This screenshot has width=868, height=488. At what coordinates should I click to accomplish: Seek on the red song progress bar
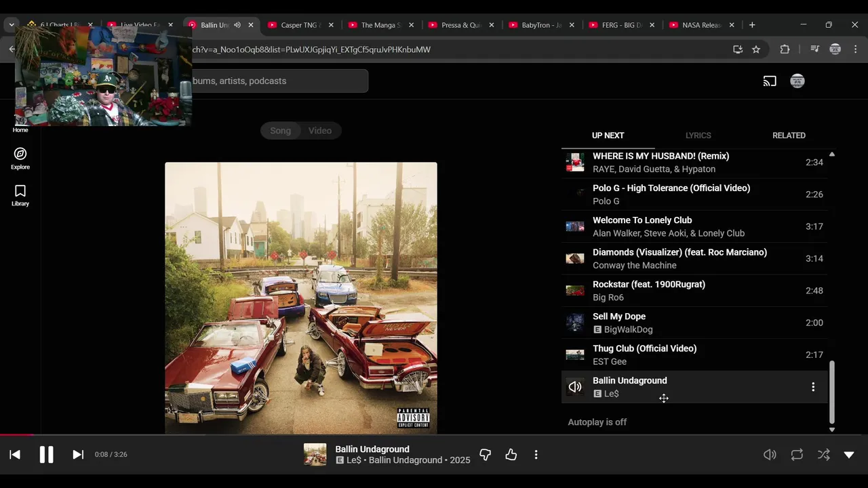16,435
